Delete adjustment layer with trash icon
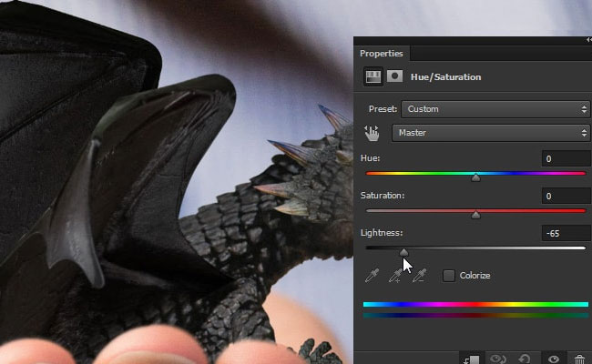Screen dimensions: 592x364 tap(579, 359)
